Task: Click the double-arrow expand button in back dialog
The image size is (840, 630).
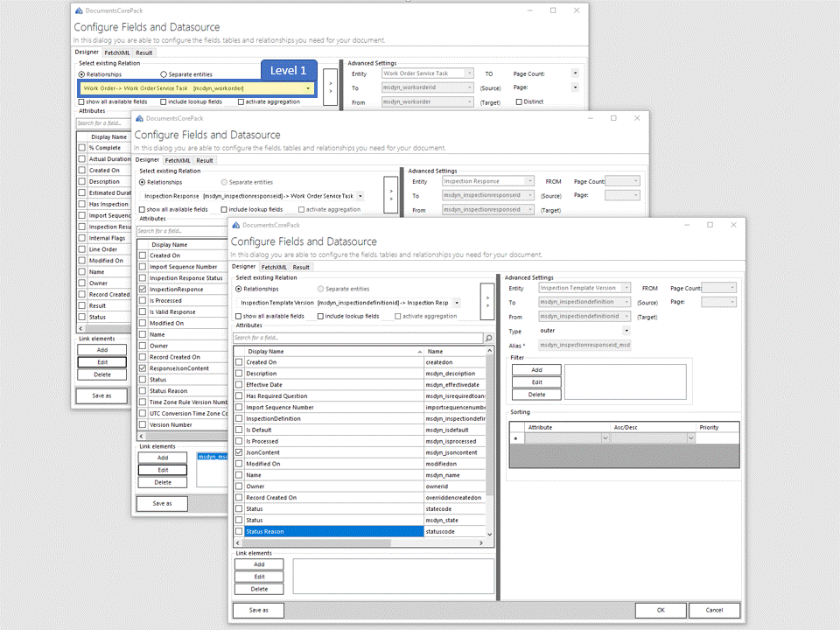Action: point(331,87)
